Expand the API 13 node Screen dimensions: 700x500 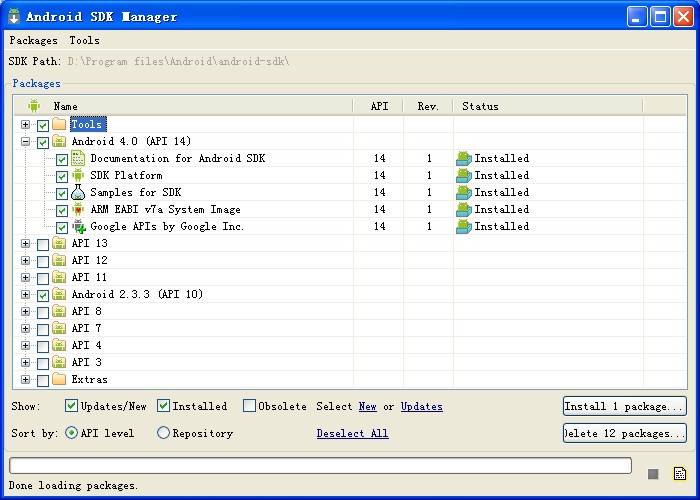25,243
